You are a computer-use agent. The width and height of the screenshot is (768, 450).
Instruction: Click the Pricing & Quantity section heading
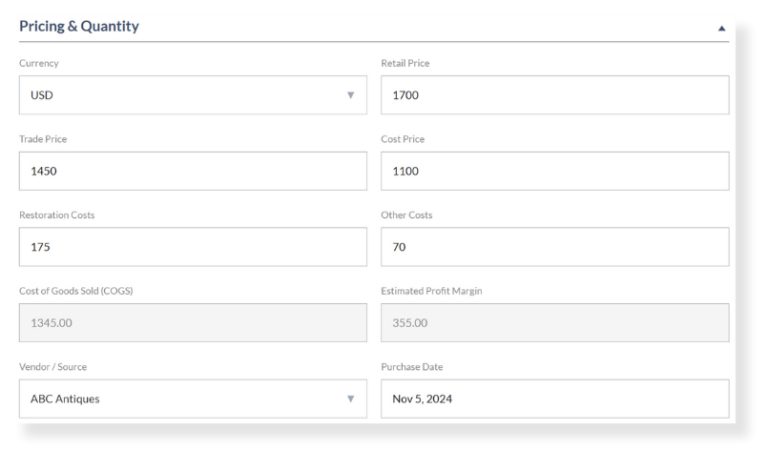tap(79, 27)
